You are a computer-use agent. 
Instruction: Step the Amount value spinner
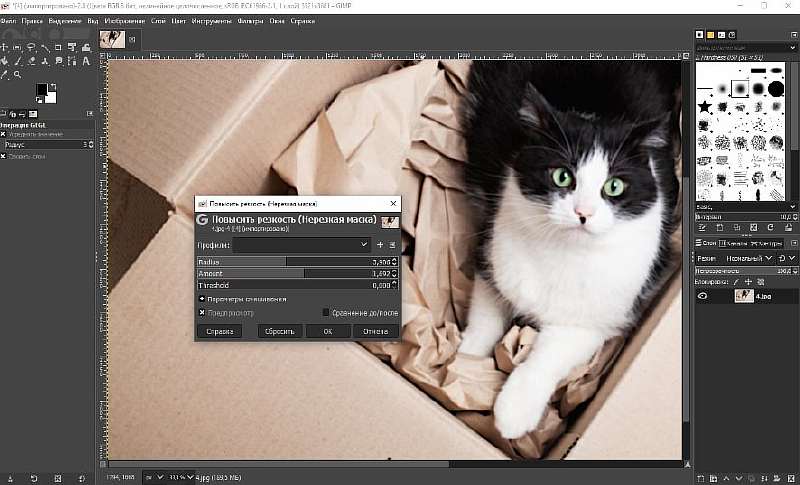(394, 273)
